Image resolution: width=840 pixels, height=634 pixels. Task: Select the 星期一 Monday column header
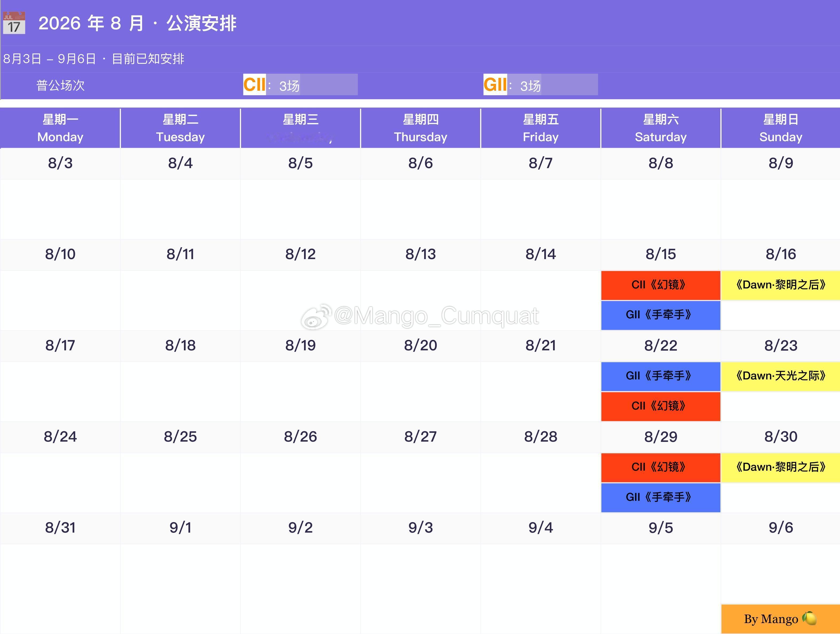pyautogui.click(x=60, y=128)
